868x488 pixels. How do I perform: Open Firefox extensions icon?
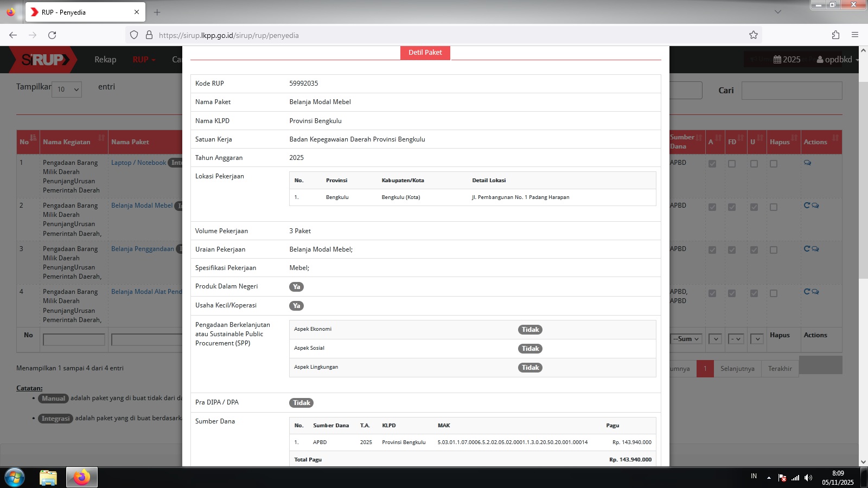click(835, 35)
